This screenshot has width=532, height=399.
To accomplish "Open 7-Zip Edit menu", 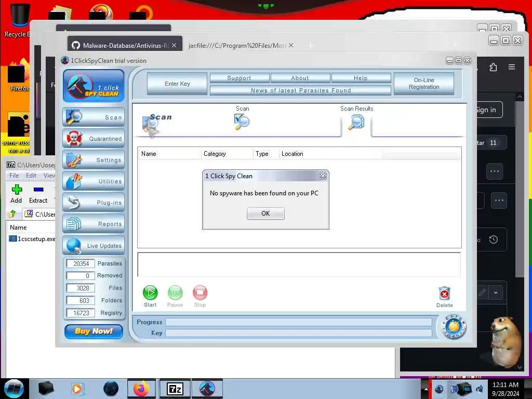I will click(31, 176).
